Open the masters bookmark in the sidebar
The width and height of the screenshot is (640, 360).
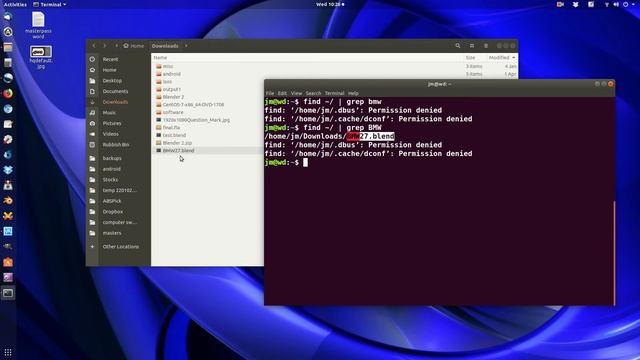pos(112,233)
